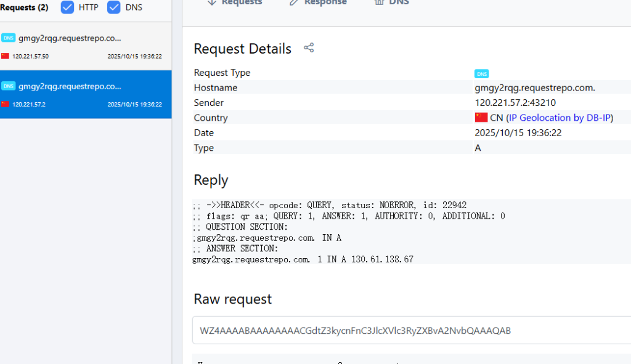Screen dimensions: 631x364
Task: Click the answer IP 130.61.138.67 in Reply
Action: 382,259
